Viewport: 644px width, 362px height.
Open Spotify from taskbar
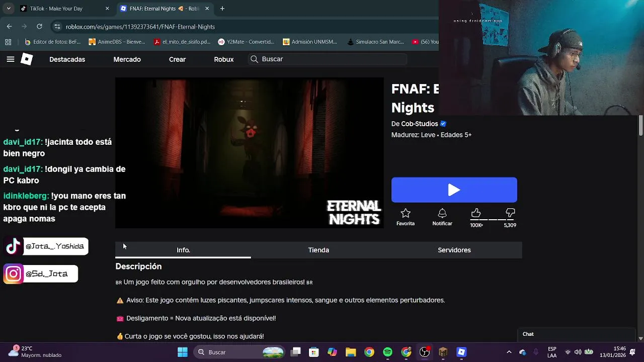point(387,352)
